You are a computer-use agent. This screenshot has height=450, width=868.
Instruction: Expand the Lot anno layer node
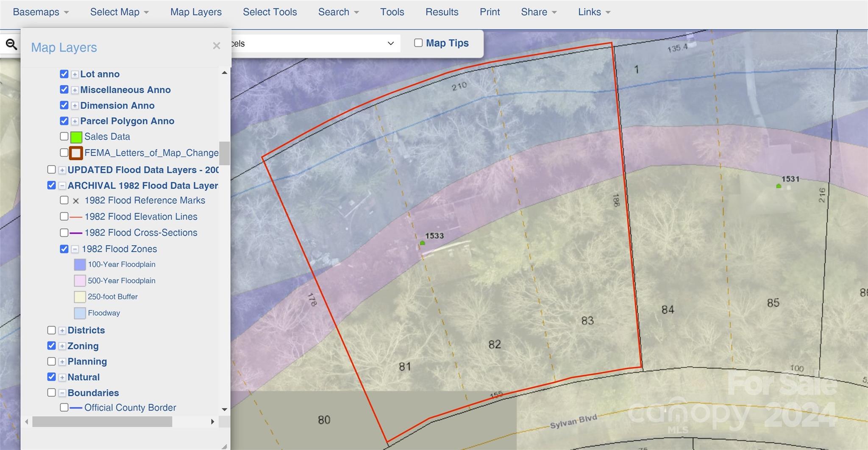(75, 75)
